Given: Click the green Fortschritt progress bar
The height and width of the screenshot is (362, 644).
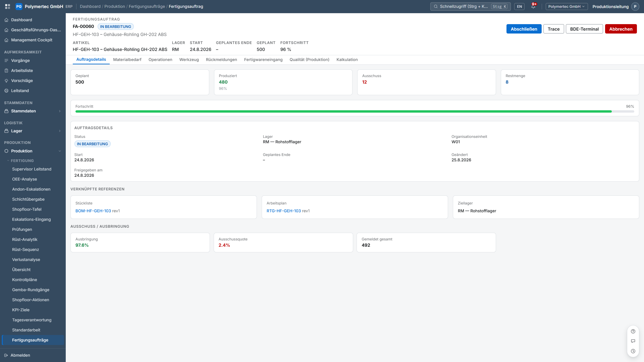Looking at the screenshot, I should [x=343, y=112].
